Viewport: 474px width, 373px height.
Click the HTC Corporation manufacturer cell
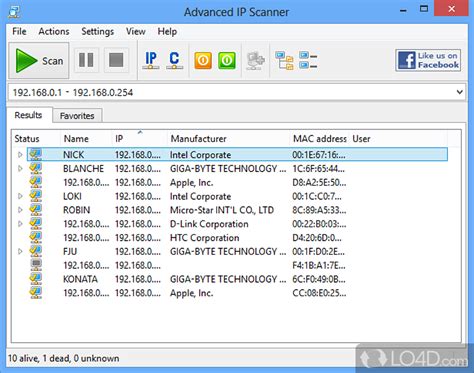click(x=205, y=238)
